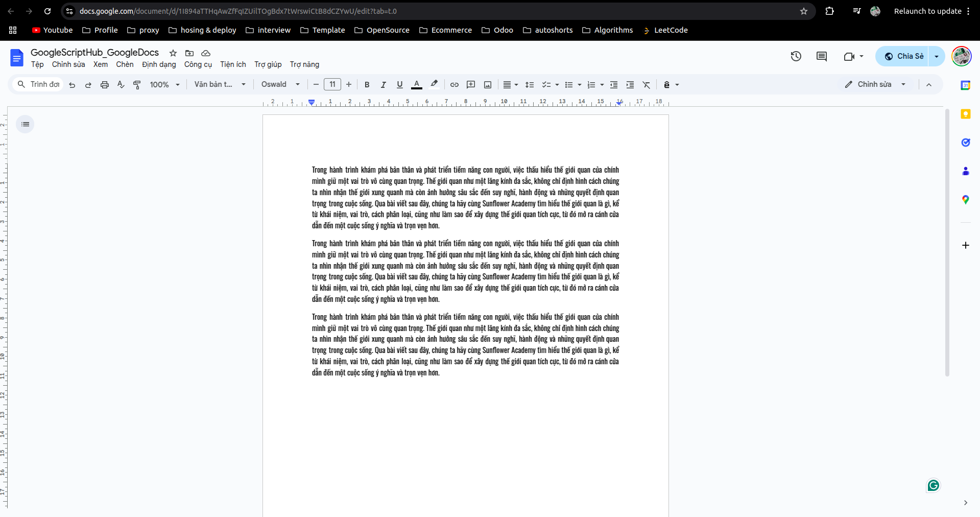Click the Numbered list icon
Screen dimensions: 980x517
[591, 85]
